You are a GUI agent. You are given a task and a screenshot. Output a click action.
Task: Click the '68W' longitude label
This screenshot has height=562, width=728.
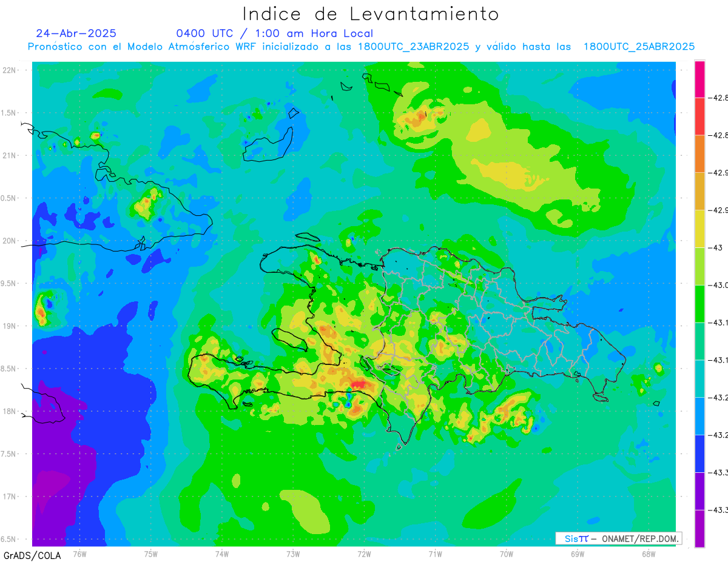pos(649,554)
